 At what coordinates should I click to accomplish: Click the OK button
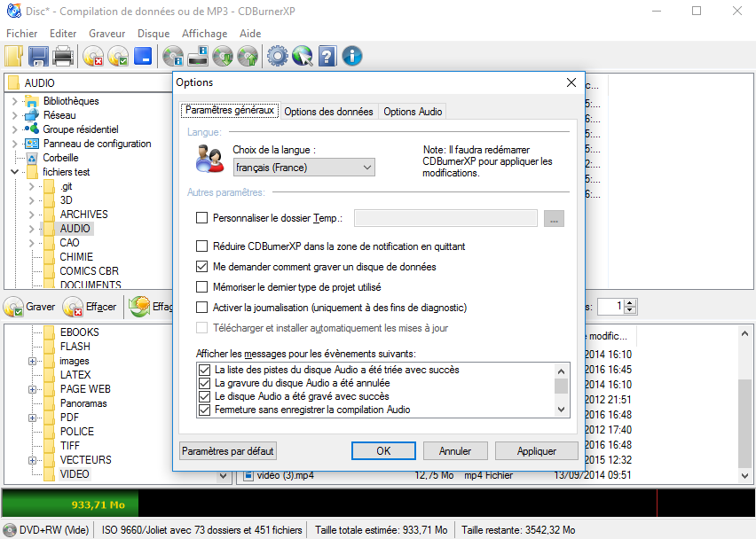[x=383, y=451]
